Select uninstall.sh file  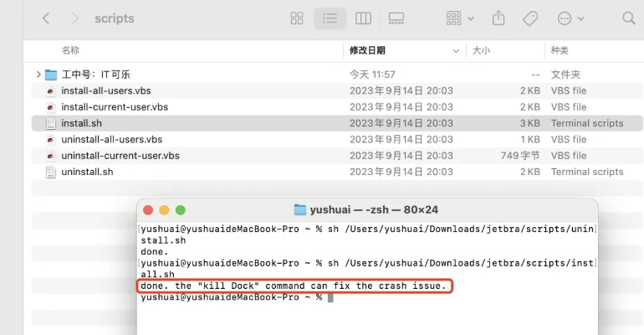pos(87,172)
